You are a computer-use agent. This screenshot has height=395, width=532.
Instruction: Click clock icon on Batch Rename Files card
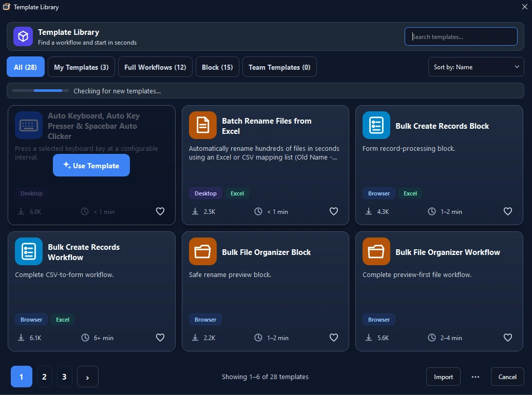coord(258,211)
